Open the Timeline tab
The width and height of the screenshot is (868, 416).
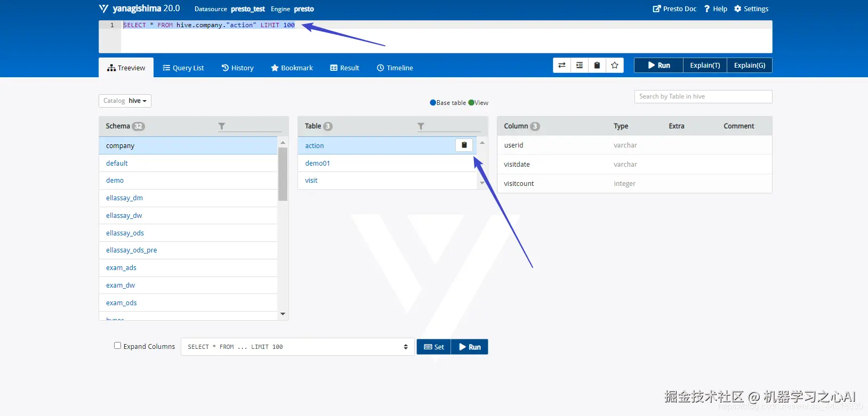pyautogui.click(x=395, y=68)
